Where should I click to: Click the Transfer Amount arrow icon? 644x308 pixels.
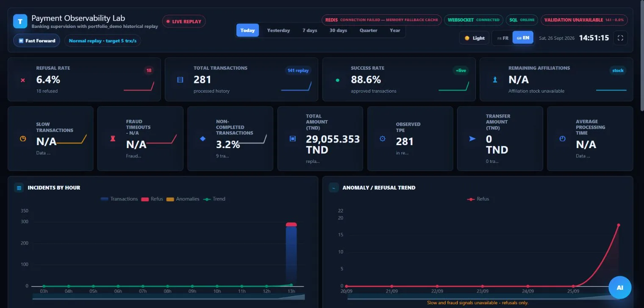[472, 138]
